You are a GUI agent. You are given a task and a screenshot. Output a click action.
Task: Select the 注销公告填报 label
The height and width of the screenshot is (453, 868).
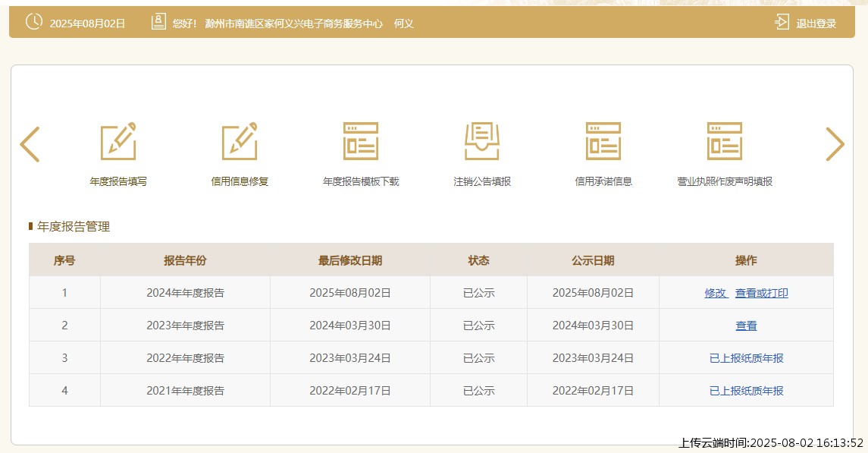pyautogui.click(x=482, y=181)
